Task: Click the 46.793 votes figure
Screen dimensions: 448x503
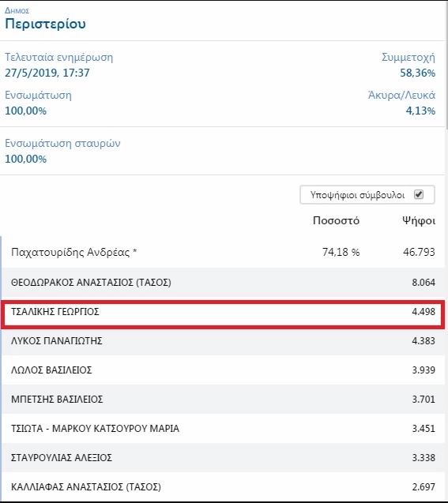Action: point(419,252)
